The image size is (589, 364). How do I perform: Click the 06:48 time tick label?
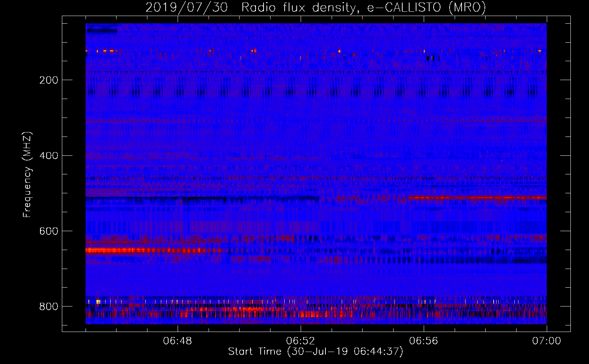pos(177,341)
